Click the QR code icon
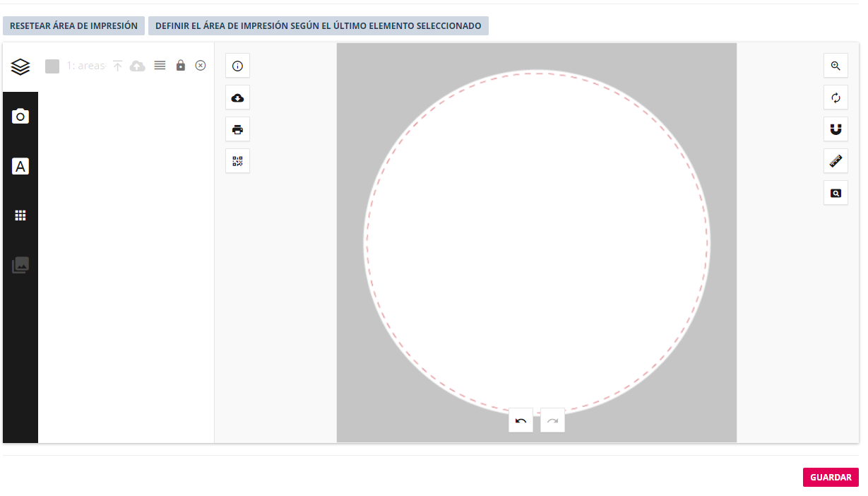The width and height of the screenshot is (868, 496). pos(237,161)
